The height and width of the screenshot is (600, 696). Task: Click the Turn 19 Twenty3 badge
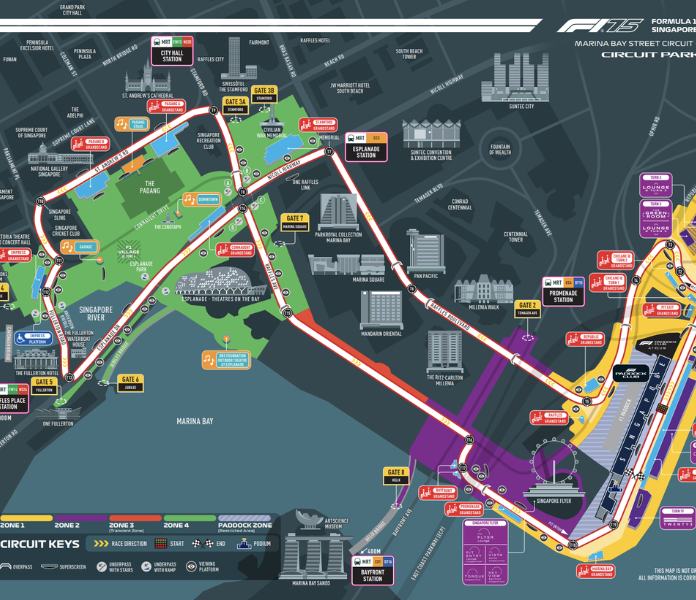coord(677,518)
